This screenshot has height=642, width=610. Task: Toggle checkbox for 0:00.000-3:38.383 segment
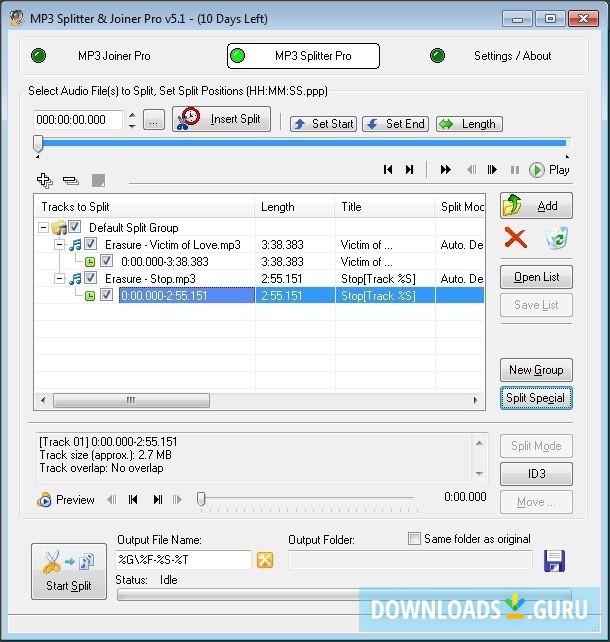(106, 261)
